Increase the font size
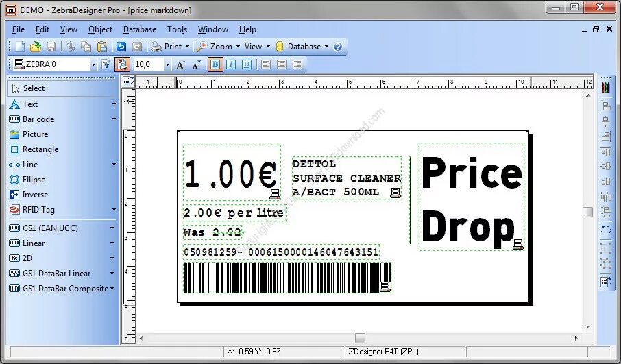This screenshot has width=621, height=364. 180,64
